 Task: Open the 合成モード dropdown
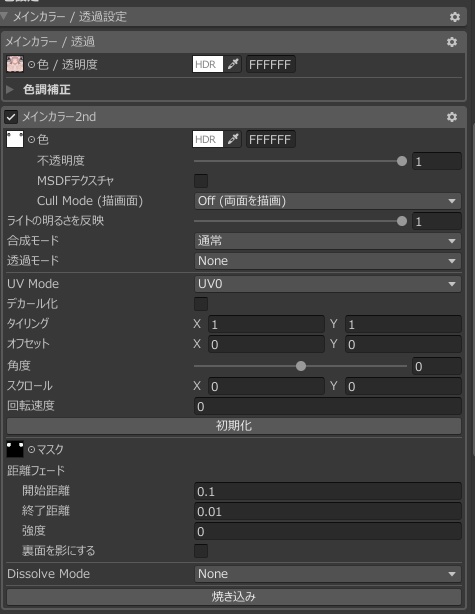[327, 241]
